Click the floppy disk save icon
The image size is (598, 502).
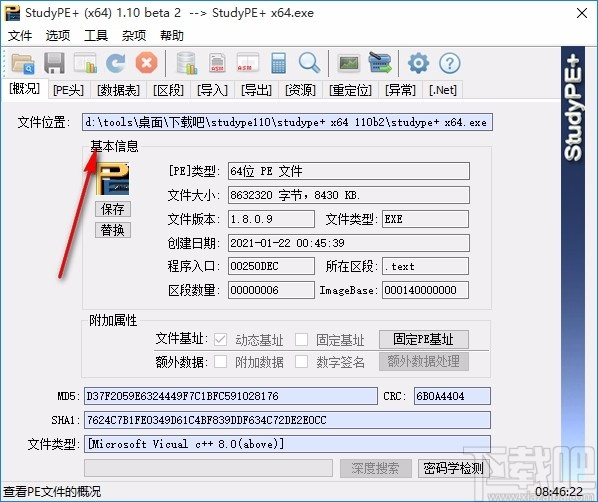[x=54, y=63]
